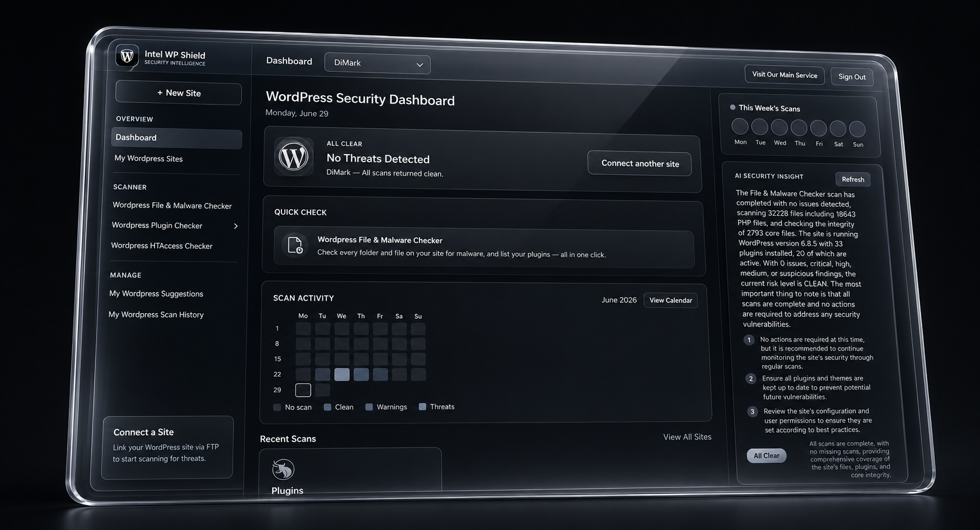
Task: Open My Wordpress Suggestions
Action: [x=156, y=294]
